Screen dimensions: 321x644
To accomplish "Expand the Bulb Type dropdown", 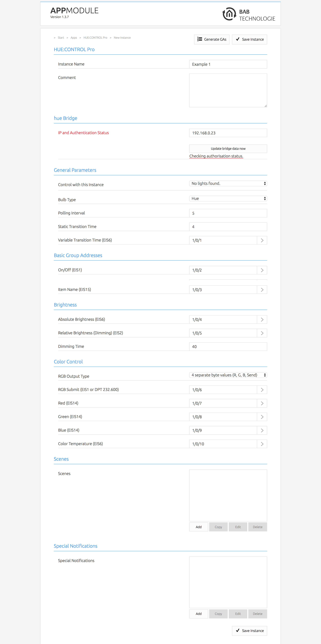I will point(228,198).
